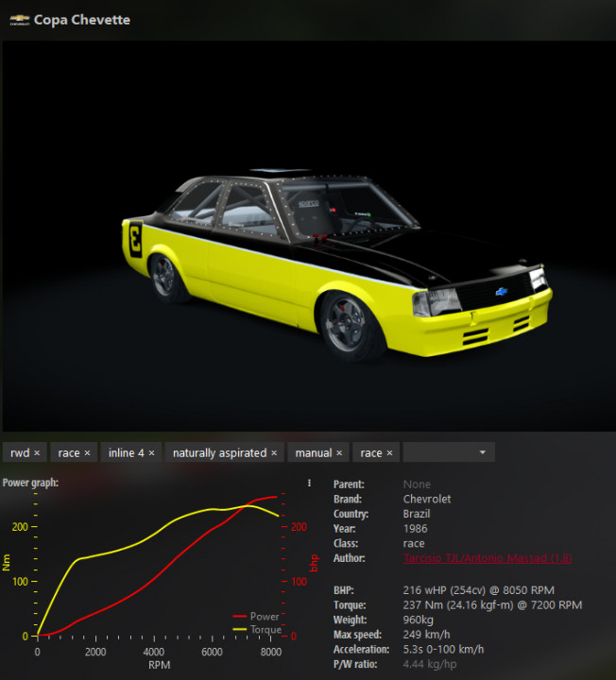616x680 pixels.
Task: Remove the last race tag
Action: (389, 452)
